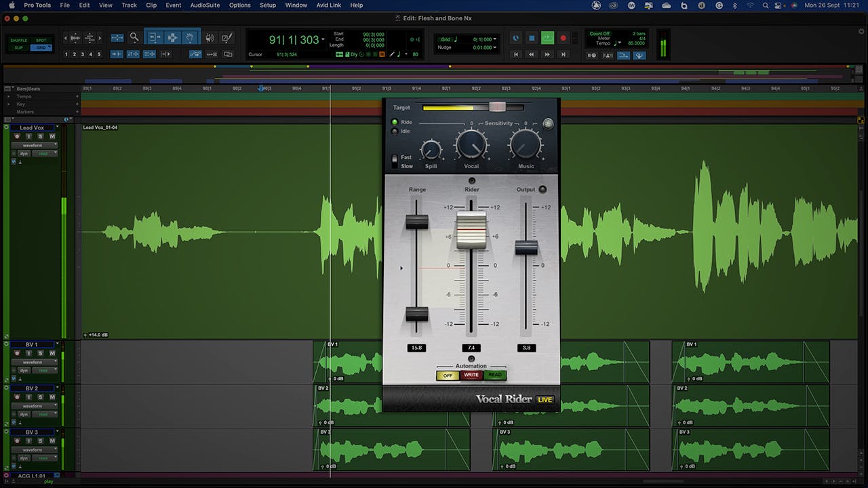
Task: Open the Setup menu
Action: click(x=268, y=5)
